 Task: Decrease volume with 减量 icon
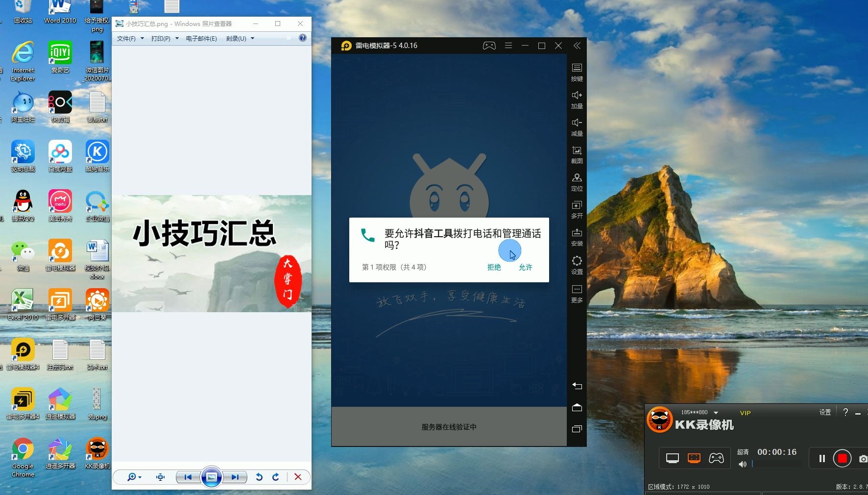pos(577,127)
